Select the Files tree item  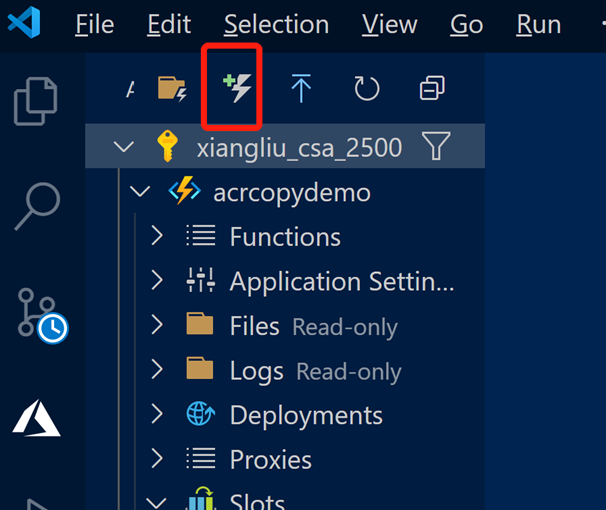285,325
